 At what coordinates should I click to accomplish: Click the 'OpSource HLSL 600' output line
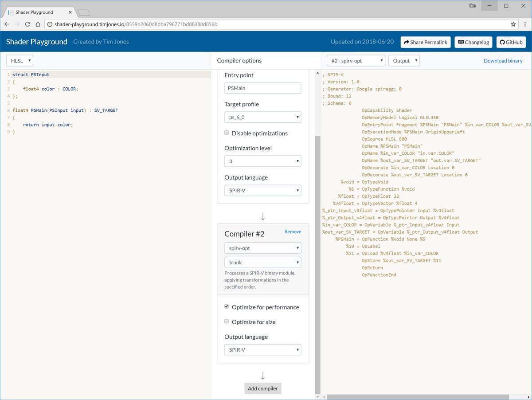pos(384,139)
